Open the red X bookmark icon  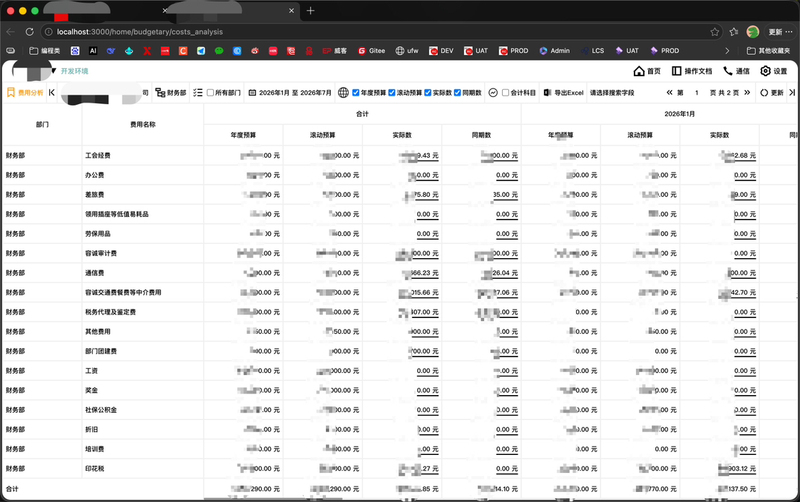click(x=147, y=51)
